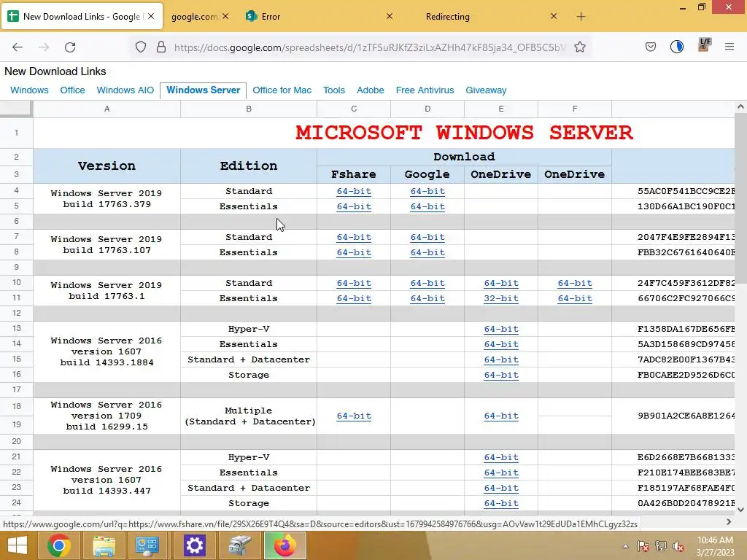Select column A header

tap(107, 109)
